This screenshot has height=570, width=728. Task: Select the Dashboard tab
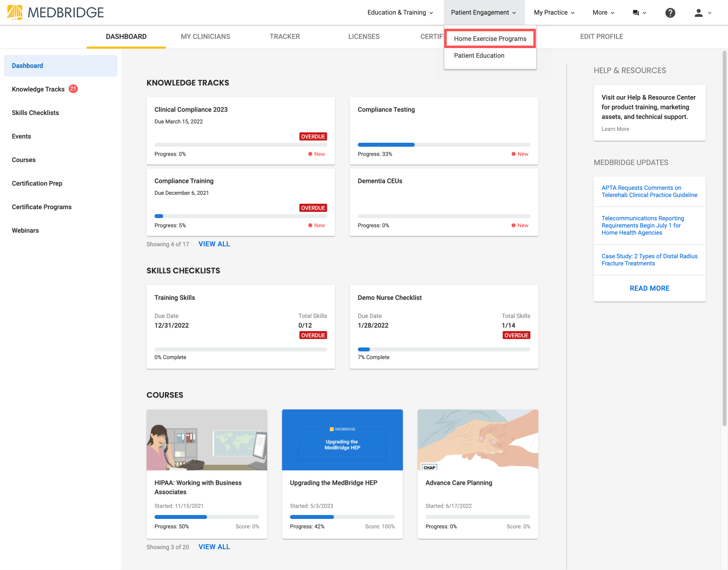(x=126, y=37)
